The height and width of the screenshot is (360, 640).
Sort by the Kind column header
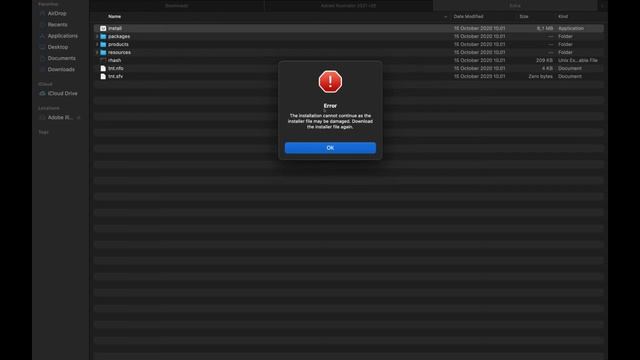click(563, 17)
